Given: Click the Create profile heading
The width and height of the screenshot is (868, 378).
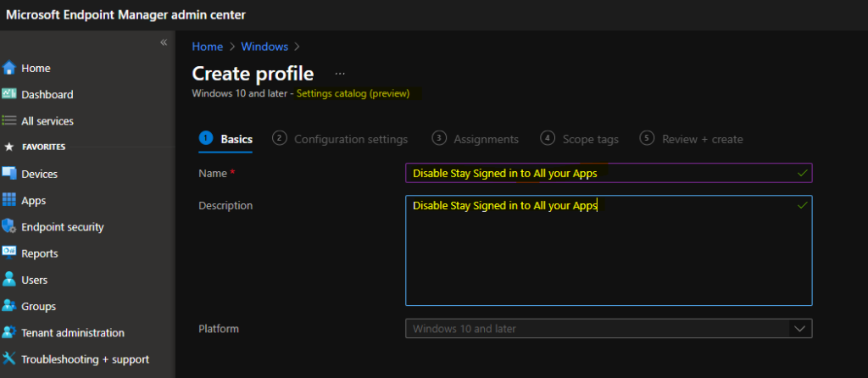Looking at the screenshot, I should click(x=253, y=74).
